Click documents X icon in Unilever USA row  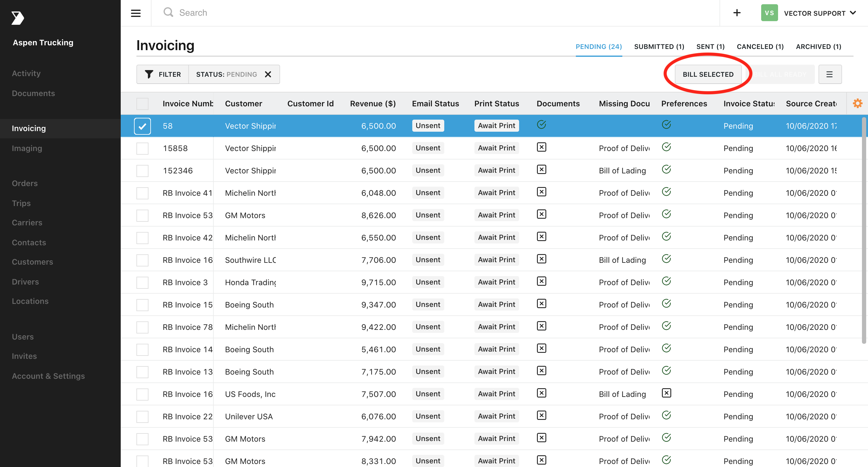click(x=541, y=415)
